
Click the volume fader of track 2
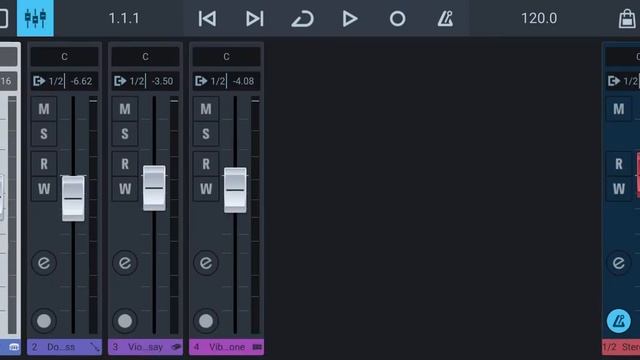tap(73, 199)
